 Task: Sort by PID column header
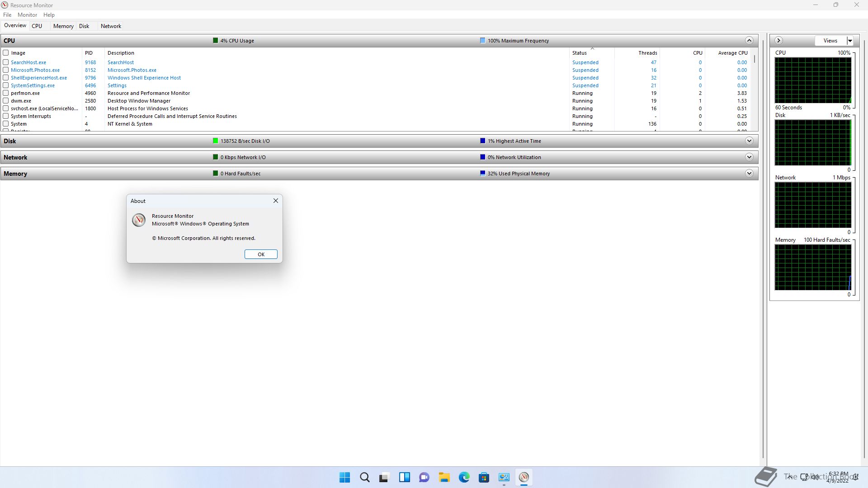point(93,53)
